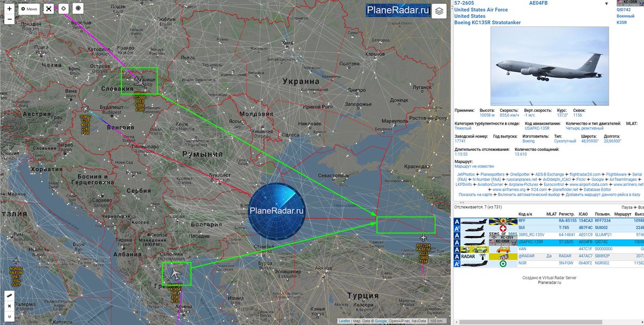Screen dimensions: 644x325
Task: Open the ADS-B Exchange link
Action: pos(550,175)
